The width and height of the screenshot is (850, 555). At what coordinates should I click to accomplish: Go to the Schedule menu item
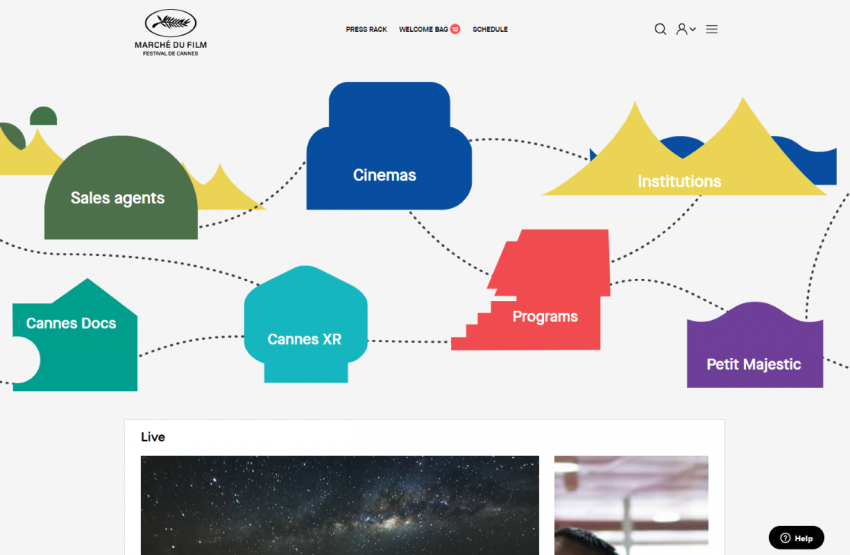[x=490, y=29]
